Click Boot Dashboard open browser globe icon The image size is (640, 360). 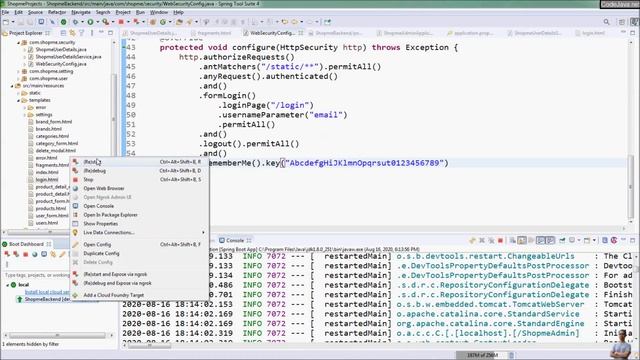[35, 254]
